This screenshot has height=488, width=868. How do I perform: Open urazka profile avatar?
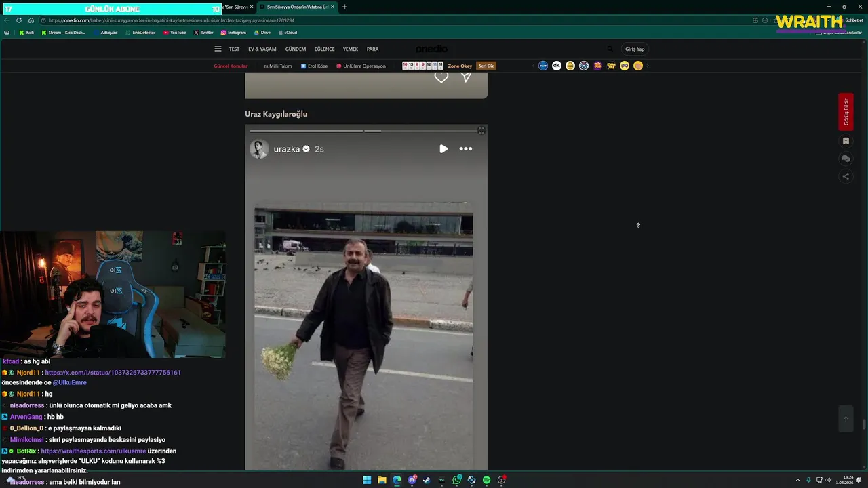coord(259,149)
